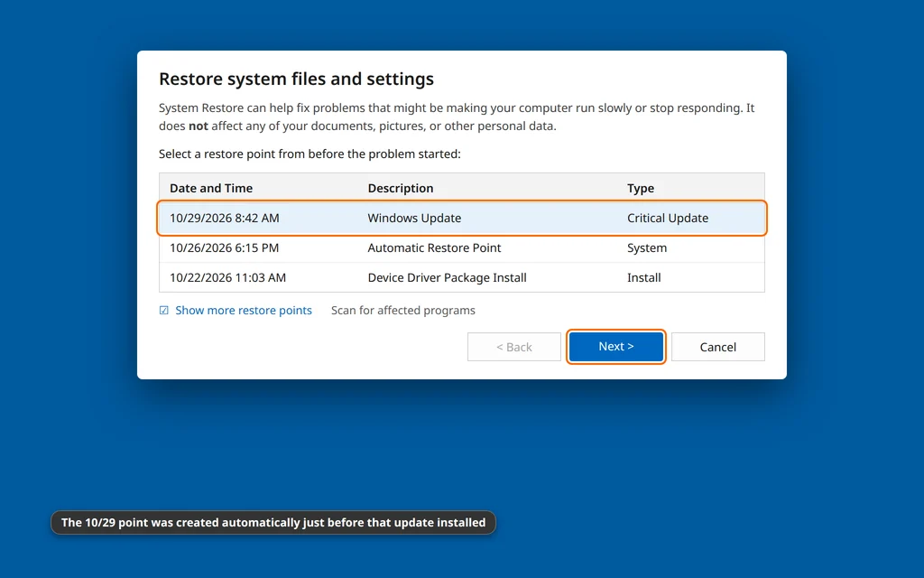The height and width of the screenshot is (578, 924).
Task: Select the Automatic Restore Point description
Action: click(434, 247)
